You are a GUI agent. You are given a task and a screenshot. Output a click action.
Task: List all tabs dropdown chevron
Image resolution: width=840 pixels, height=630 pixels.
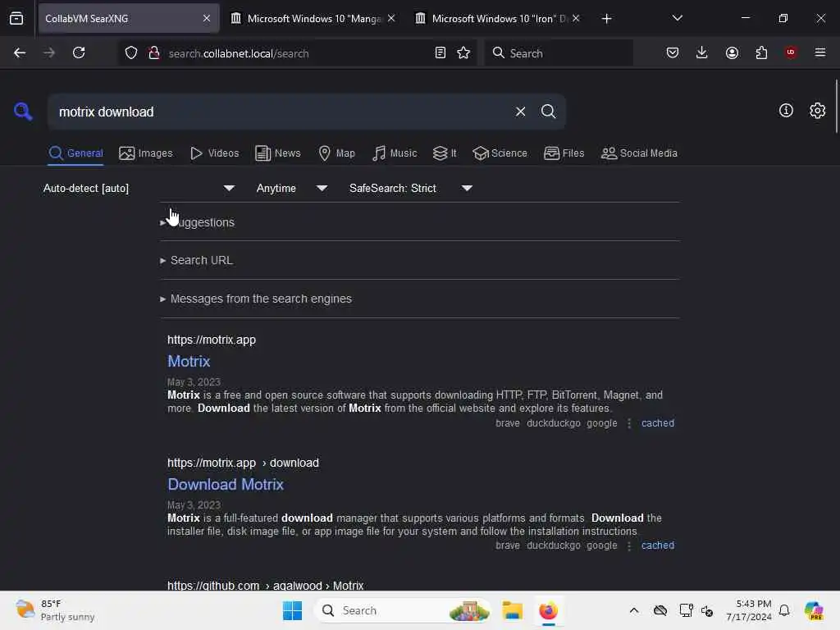677,18
